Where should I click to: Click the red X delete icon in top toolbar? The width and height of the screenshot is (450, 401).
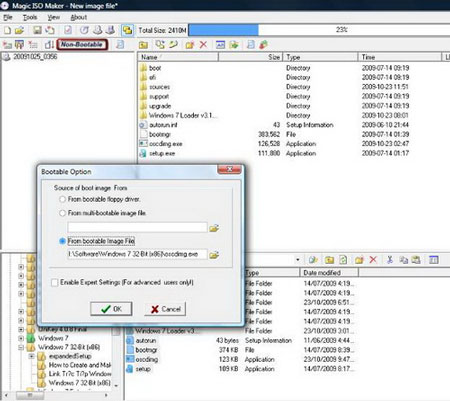click(203, 45)
